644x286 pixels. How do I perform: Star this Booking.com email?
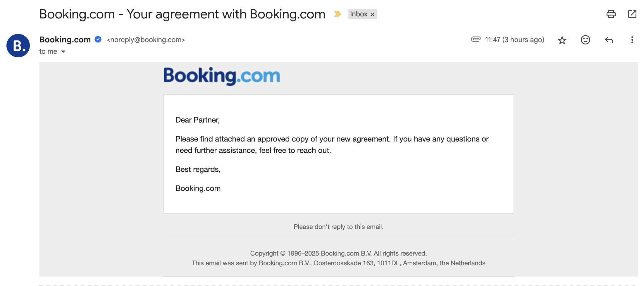pos(562,40)
